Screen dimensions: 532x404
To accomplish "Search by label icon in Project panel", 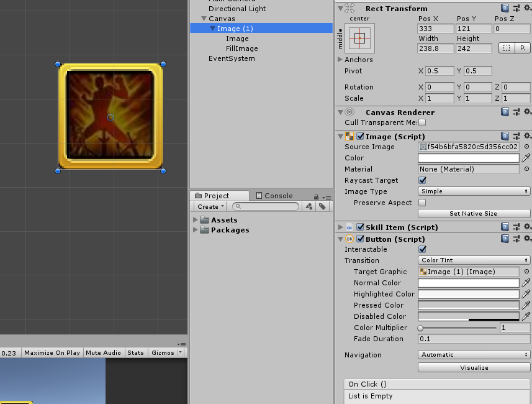I will (x=322, y=206).
